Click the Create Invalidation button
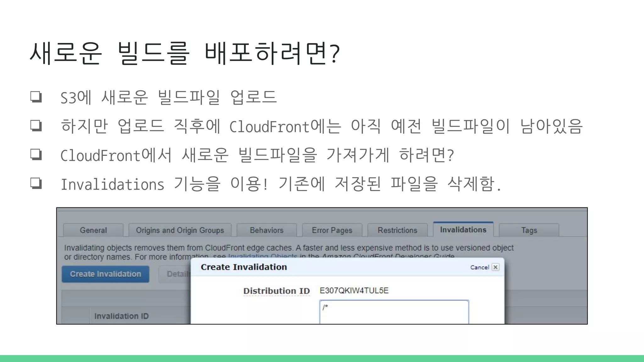The width and height of the screenshot is (644, 362). (105, 274)
